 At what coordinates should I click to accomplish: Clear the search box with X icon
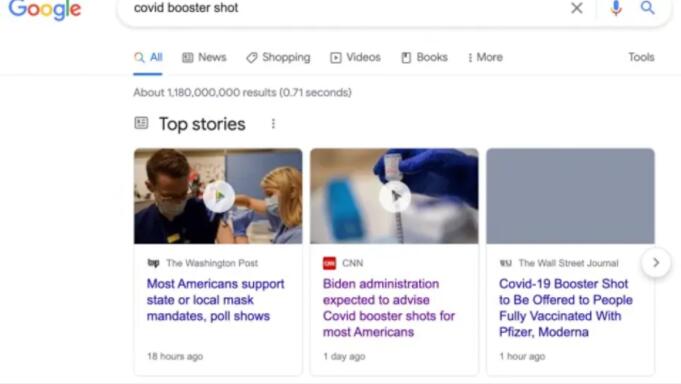[x=576, y=8]
